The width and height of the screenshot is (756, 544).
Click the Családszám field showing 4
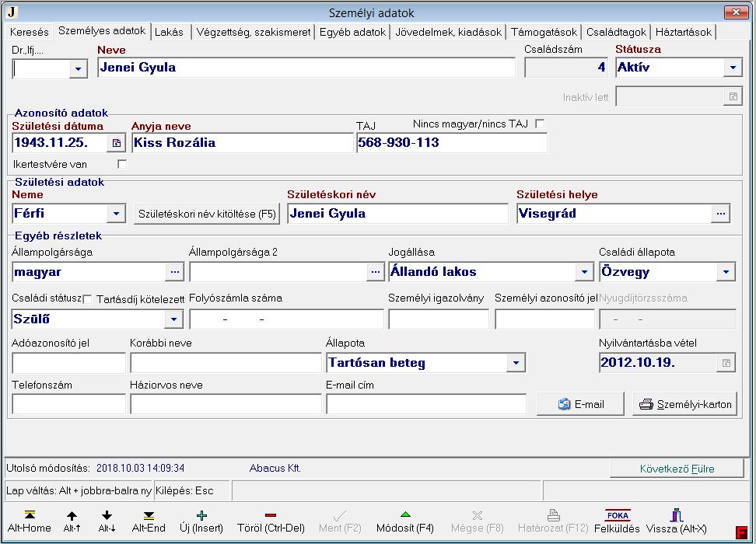coord(566,68)
